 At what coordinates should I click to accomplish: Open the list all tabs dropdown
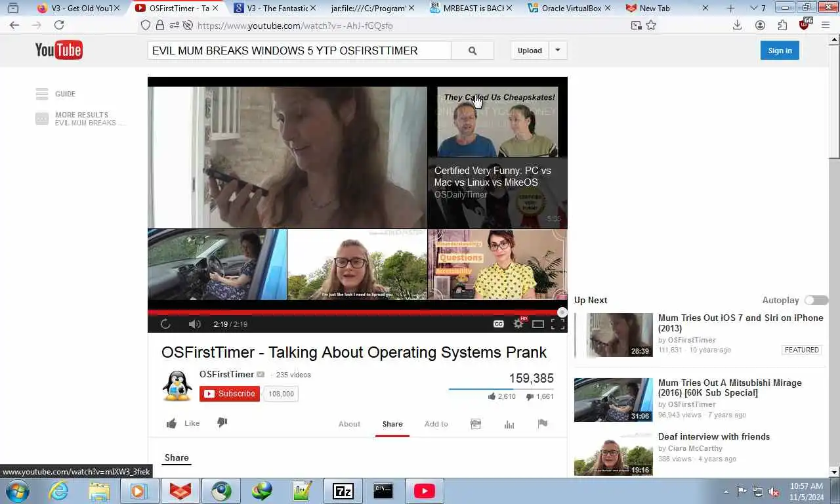point(753,8)
